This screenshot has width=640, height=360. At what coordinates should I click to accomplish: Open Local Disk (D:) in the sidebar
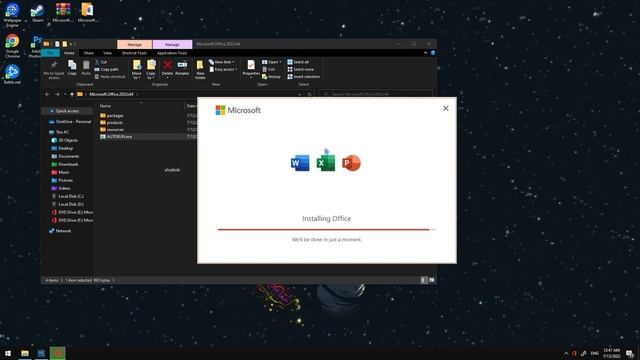click(x=68, y=204)
